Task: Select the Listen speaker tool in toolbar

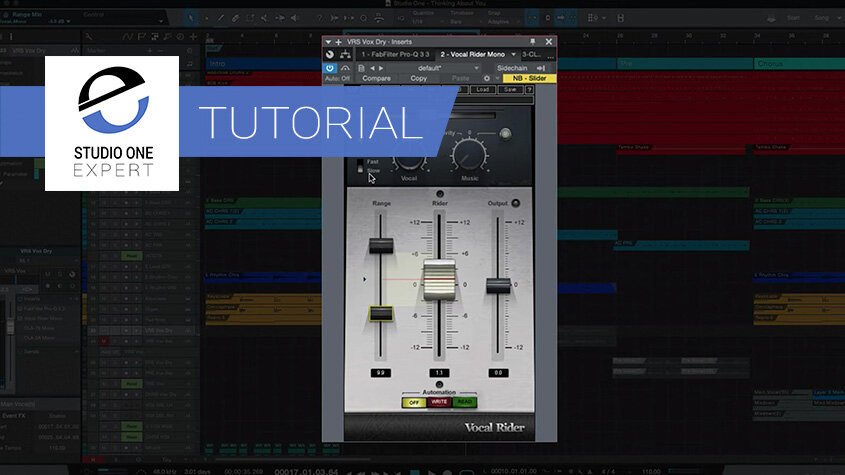Action: pos(295,18)
